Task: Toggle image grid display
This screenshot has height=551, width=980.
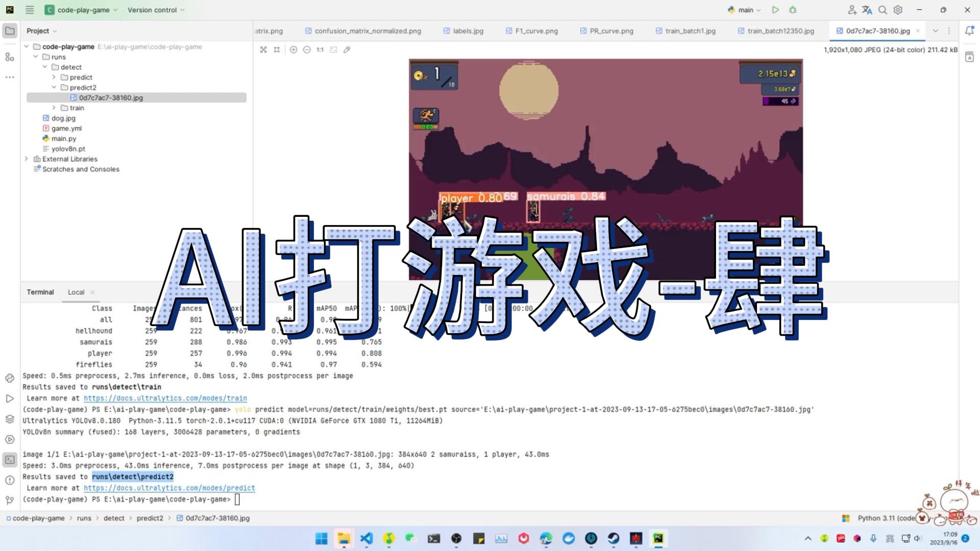Action: click(x=277, y=49)
